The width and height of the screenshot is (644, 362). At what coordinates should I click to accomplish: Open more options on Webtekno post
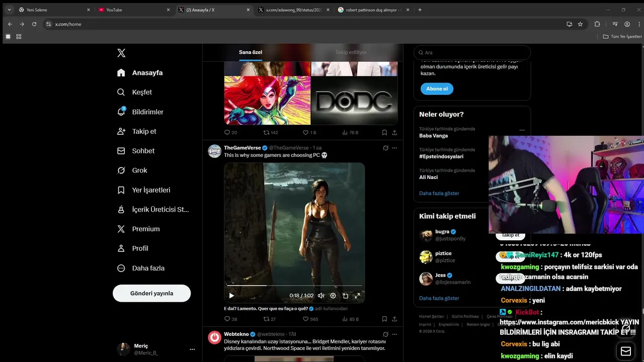(x=394, y=334)
